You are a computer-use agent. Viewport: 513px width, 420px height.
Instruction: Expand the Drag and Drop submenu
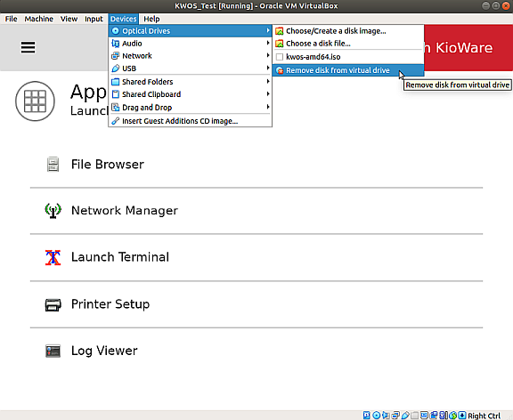click(x=190, y=107)
